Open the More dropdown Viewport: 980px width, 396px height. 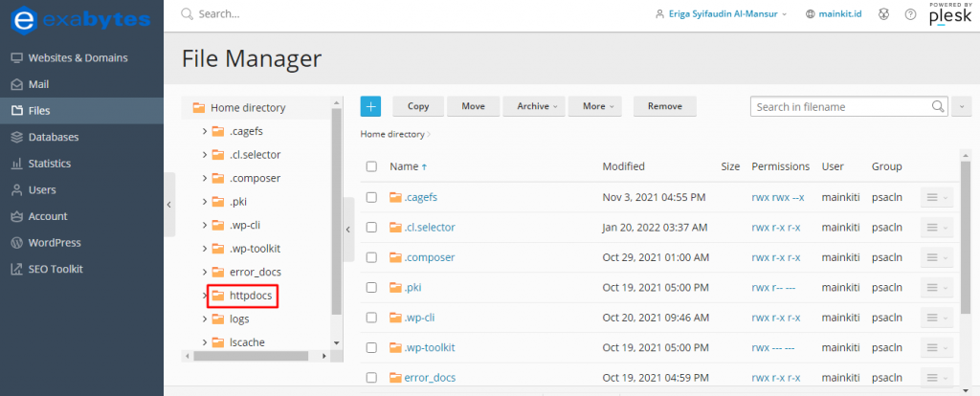coord(595,106)
